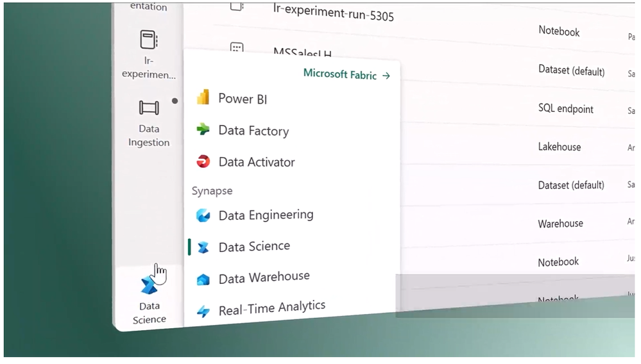Click the Synapse section heading
641x364 pixels.
click(x=212, y=190)
